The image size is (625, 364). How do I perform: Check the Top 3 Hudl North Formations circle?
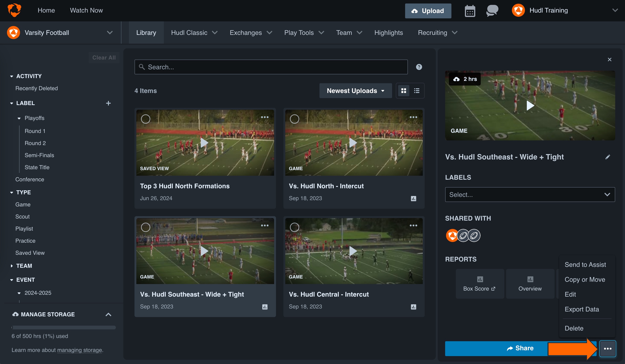click(146, 119)
